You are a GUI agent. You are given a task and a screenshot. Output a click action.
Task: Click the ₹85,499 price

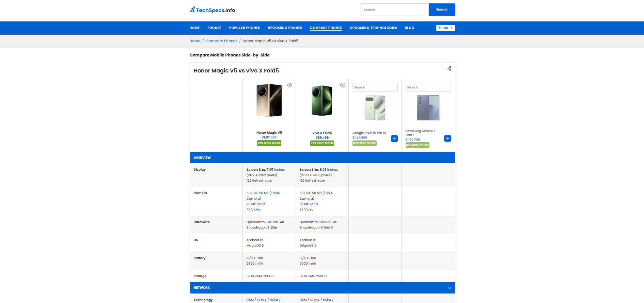[322, 138]
